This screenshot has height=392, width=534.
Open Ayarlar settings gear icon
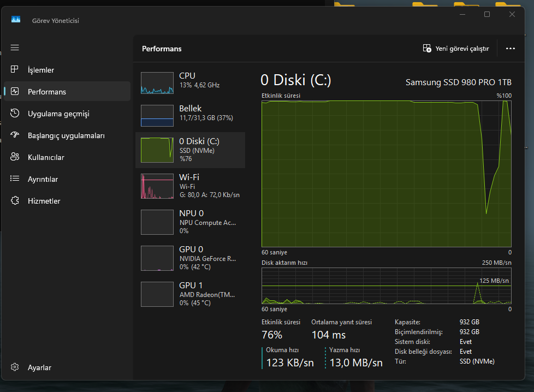tap(15, 367)
